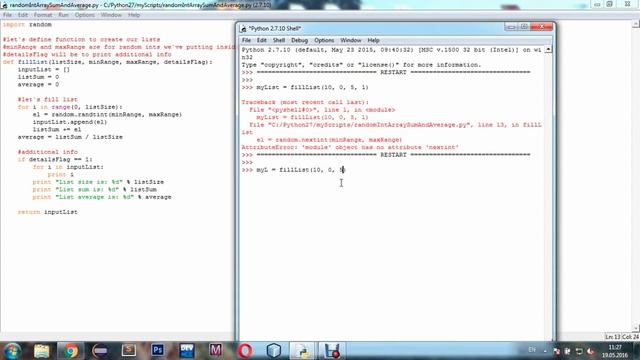Viewport: 640px width, 360px height.
Task: Click the 'Col: 24' status bar entry
Action: 631,337
